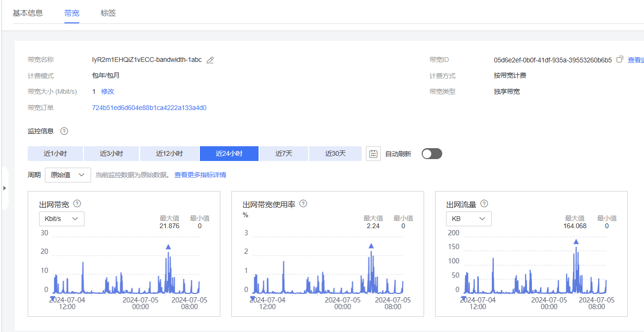Switch to the 标签 tab
The width and height of the screenshot is (644, 332).
point(108,13)
